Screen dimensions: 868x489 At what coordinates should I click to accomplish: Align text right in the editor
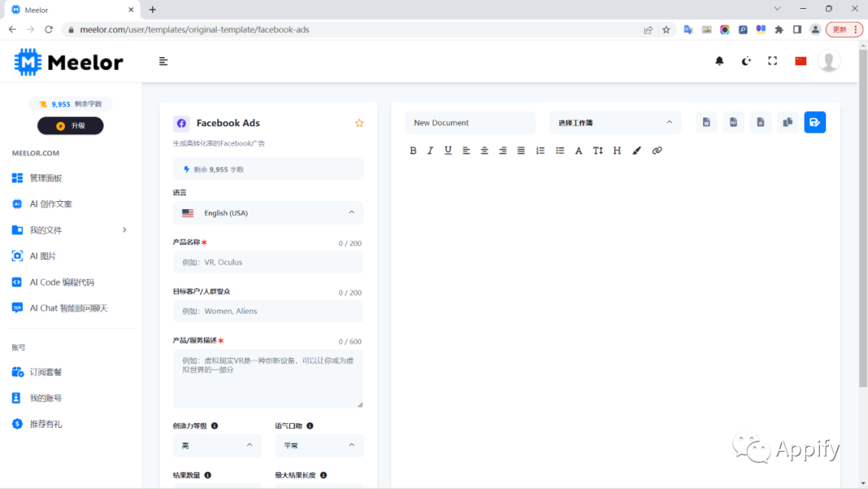[x=502, y=150]
